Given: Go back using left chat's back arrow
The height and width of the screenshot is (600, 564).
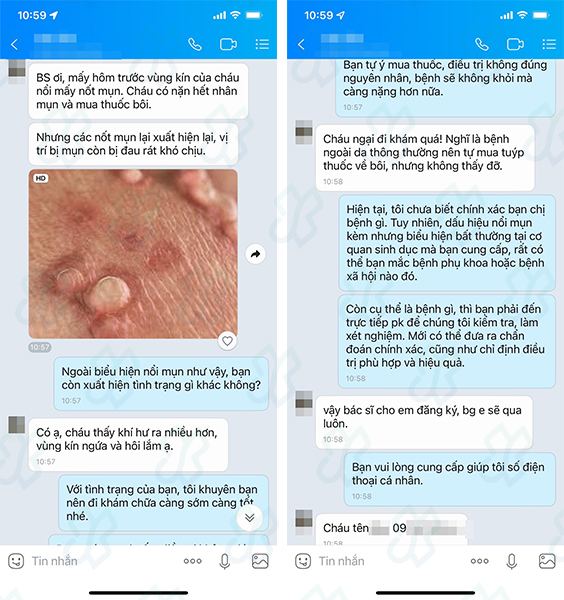Looking at the screenshot, I should pyautogui.click(x=15, y=44).
